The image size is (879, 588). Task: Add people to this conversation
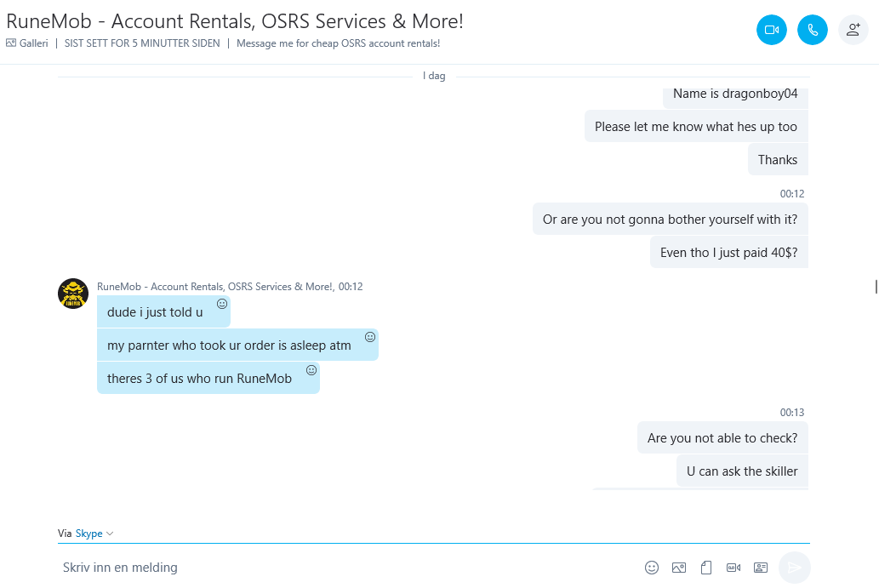(853, 30)
